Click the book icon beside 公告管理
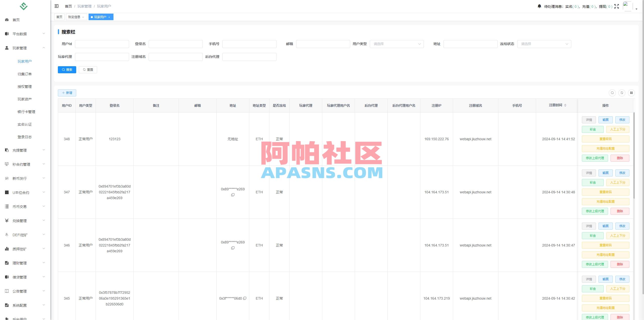 (x=7, y=291)
